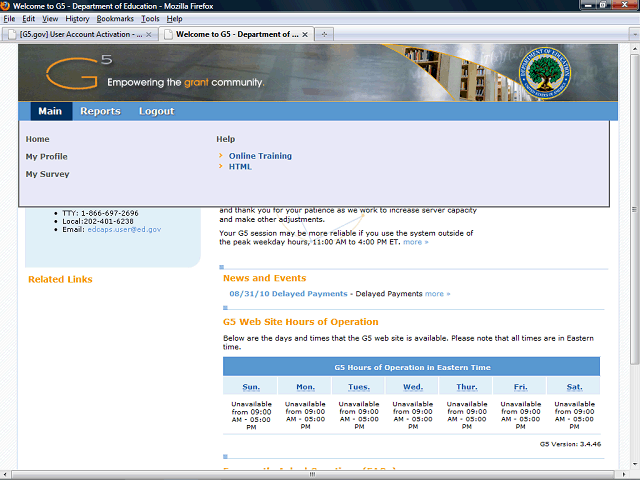
Task: Close the User Account Activation tab
Action: pyautogui.click(x=149, y=35)
